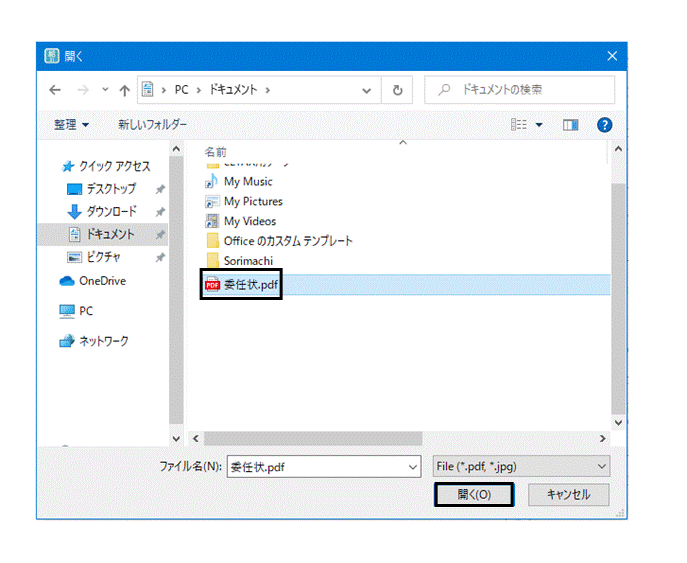Go up one folder level
The image size is (687, 563).
pos(124,90)
